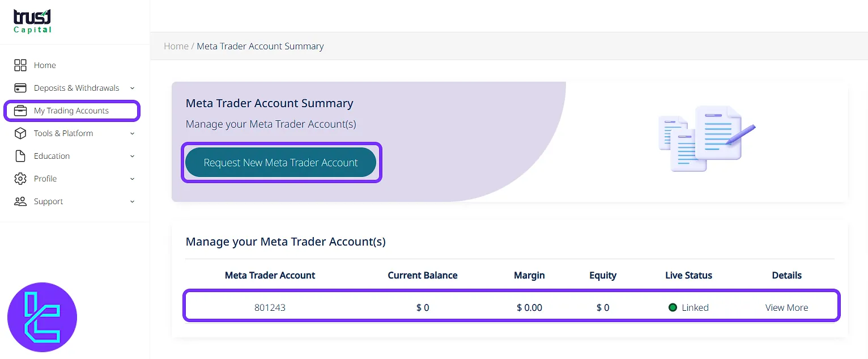
Task: Click the Linked status text
Action: coord(695,307)
